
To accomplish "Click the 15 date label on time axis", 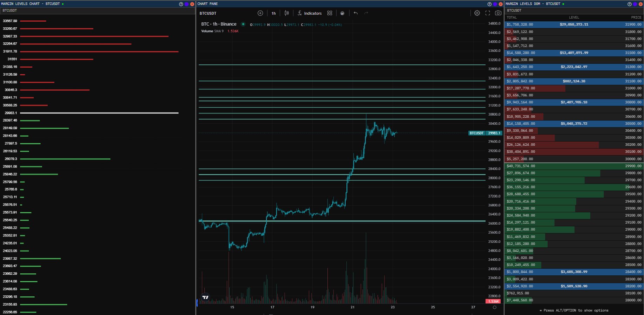I will 232,307.
